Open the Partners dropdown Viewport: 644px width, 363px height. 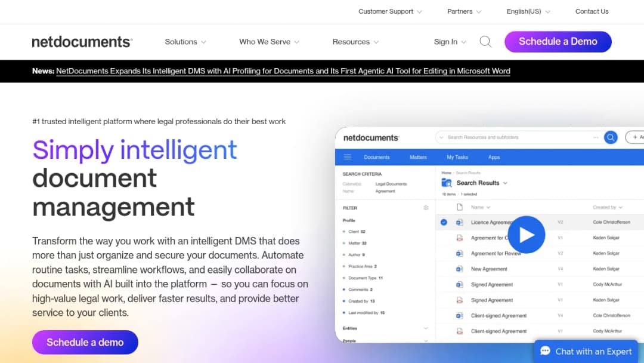point(464,11)
